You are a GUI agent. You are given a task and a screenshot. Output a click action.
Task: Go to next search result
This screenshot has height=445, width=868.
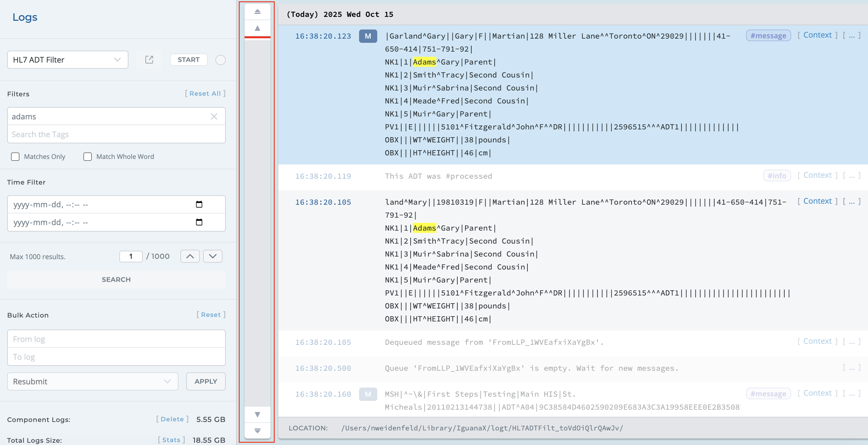click(212, 256)
